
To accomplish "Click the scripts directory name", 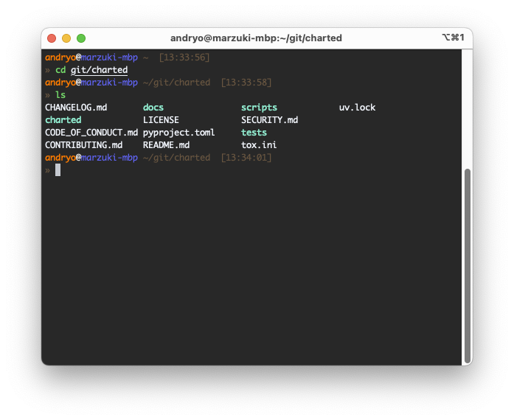I will click(x=259, y=108).
